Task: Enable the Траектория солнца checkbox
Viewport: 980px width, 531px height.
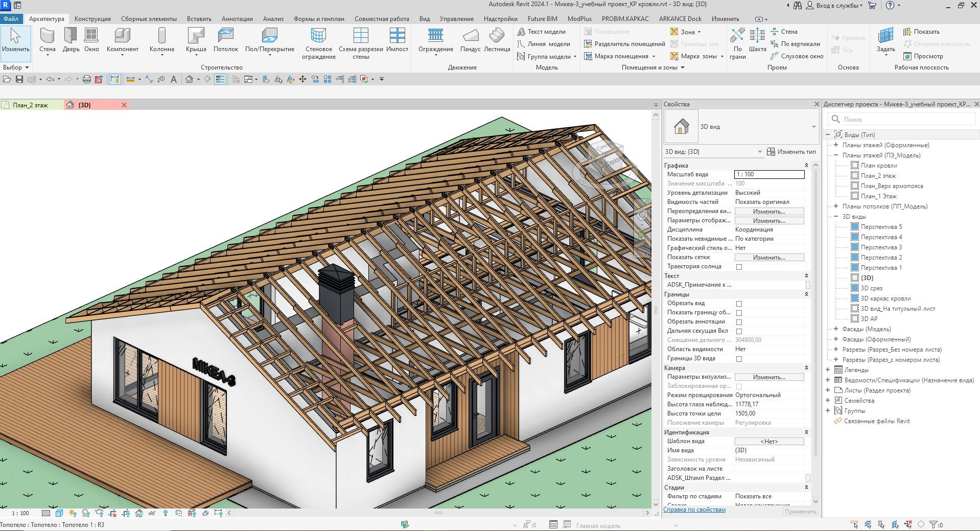Action: [x=739, y=267]
